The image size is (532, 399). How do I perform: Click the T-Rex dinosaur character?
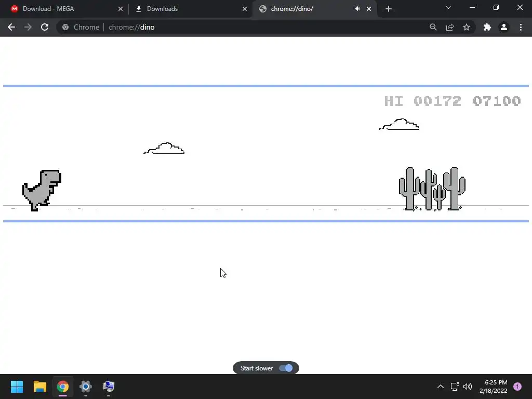[x=42, y=190]
